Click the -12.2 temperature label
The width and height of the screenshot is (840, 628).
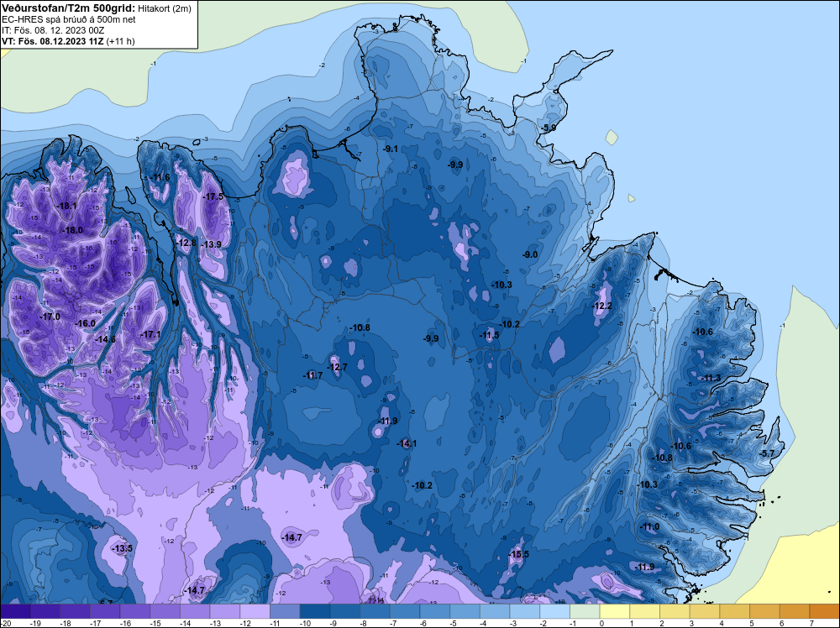tap(601, 306)
